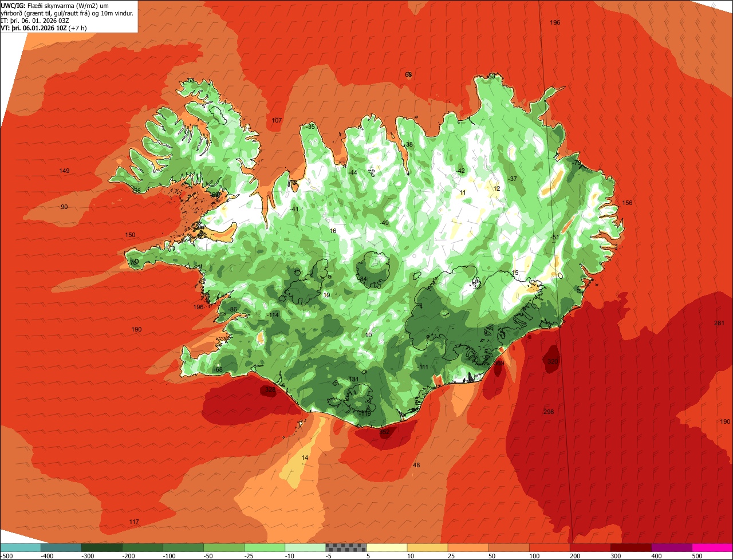Select the 'IT: þri. 06. 01. 2026 03Z' line

coord(36,21)
